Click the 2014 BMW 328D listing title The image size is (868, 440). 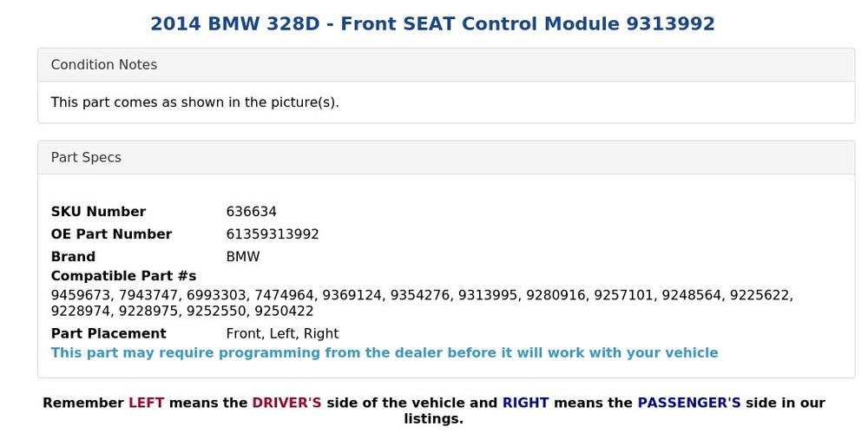point(432,23)
